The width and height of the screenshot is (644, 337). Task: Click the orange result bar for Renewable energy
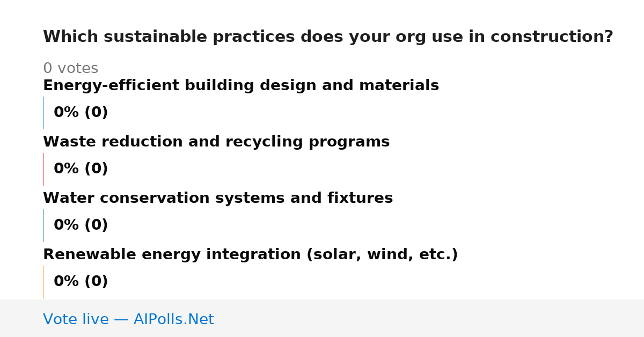pos(43,282)
